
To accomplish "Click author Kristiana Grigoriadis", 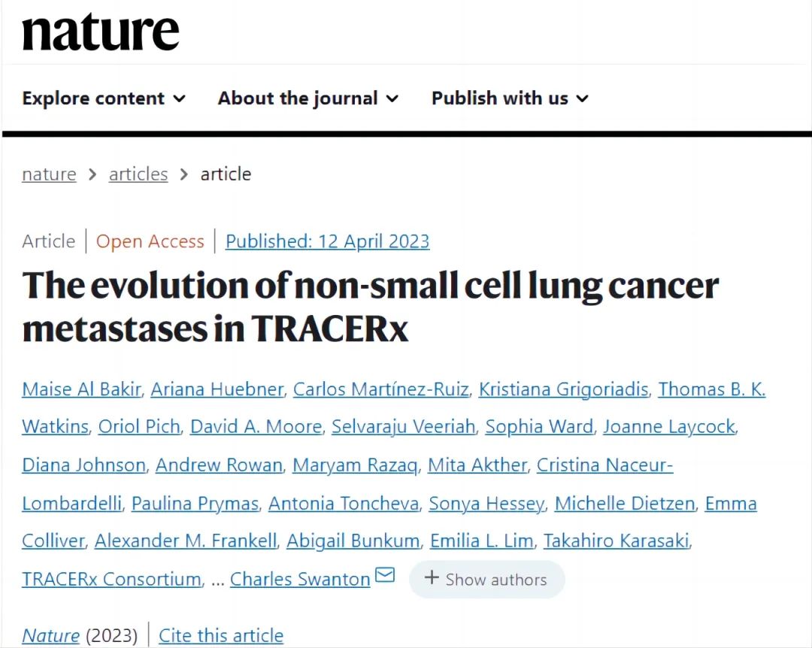I will pos(564,389).
